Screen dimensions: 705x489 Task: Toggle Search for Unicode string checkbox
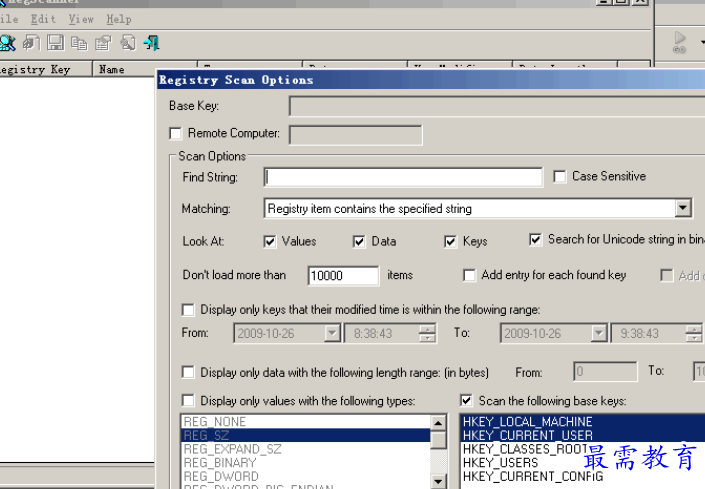coord(535,240)
